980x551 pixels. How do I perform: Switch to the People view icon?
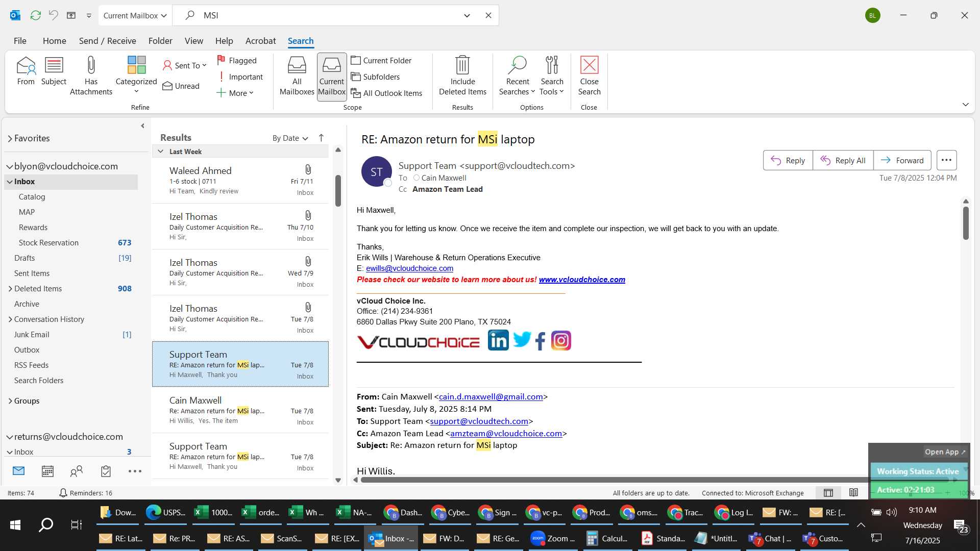[77, 471]
